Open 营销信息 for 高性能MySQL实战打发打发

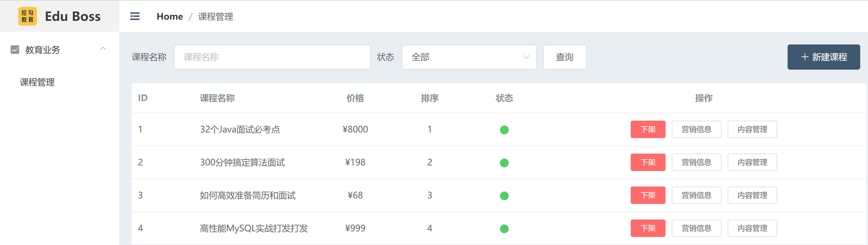click(x=697, y=229)
